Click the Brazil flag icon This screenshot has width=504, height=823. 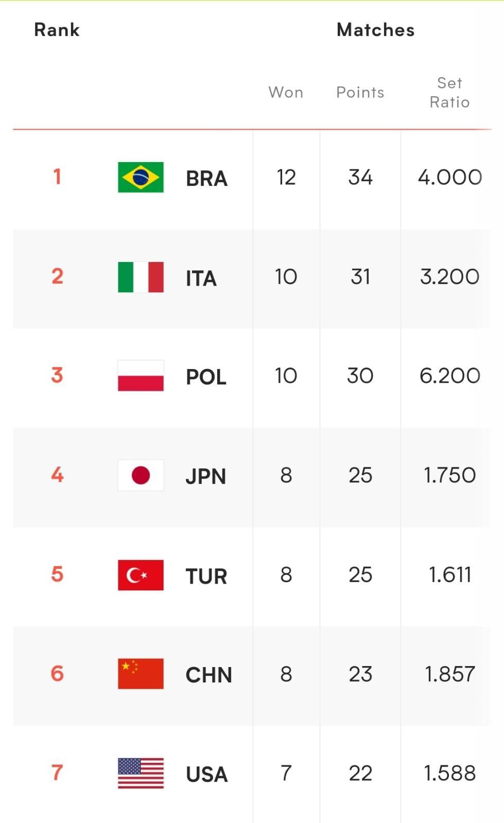point(141,177)
